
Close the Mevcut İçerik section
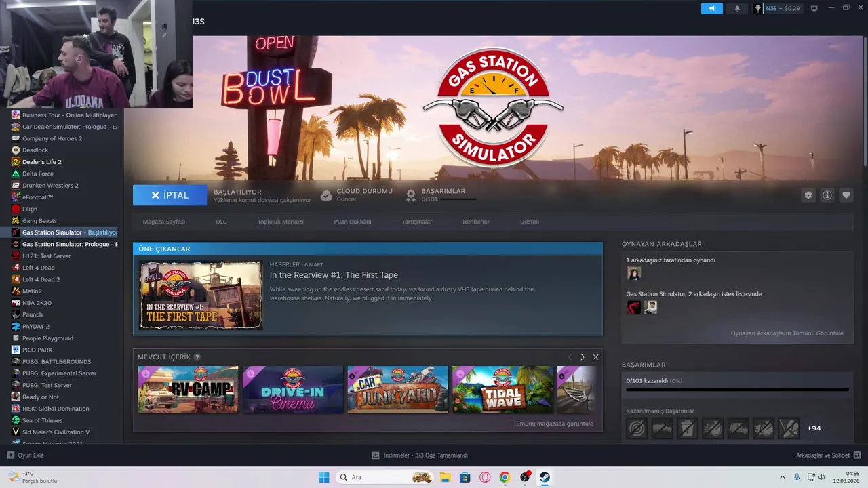(x=596, y=357)
